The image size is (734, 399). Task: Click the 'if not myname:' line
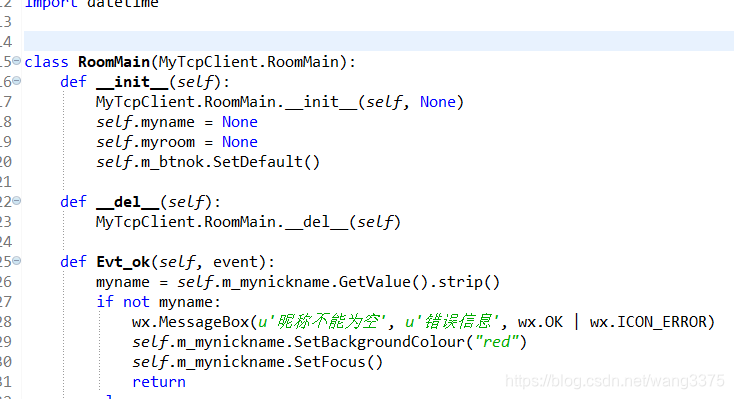point(158,302)
